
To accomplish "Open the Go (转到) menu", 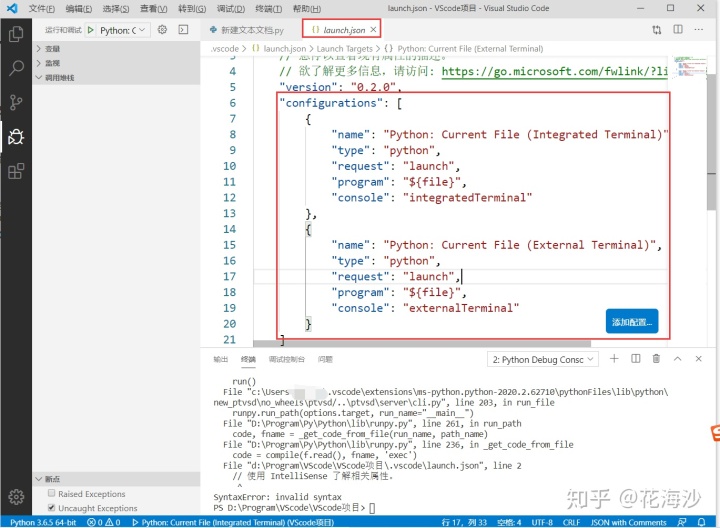I will pyautogui.click(x=192, y=8).
